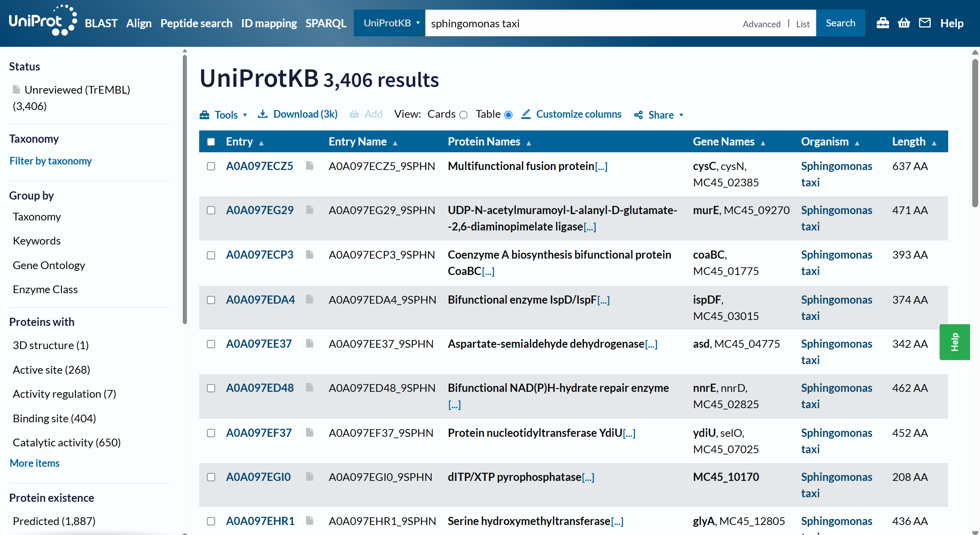This screenshot has width=980, height=535.
Task: Click More items under Proteins with
Action: click(35, 463)
